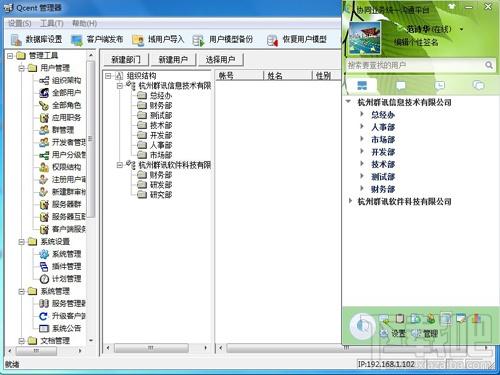Click 编辑个性签名 under the user name
The image size is (500, 375).
[416, 42]
